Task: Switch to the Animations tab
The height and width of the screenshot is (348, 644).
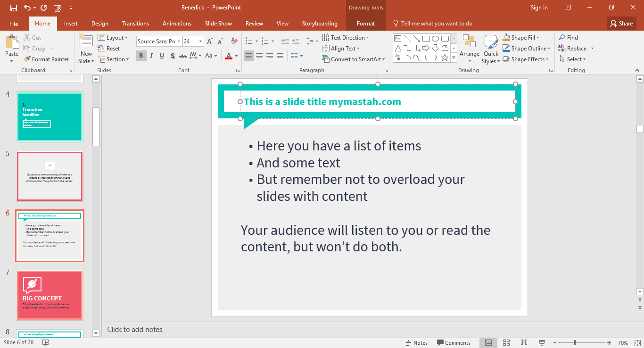Action: click(x=177, y=24)
